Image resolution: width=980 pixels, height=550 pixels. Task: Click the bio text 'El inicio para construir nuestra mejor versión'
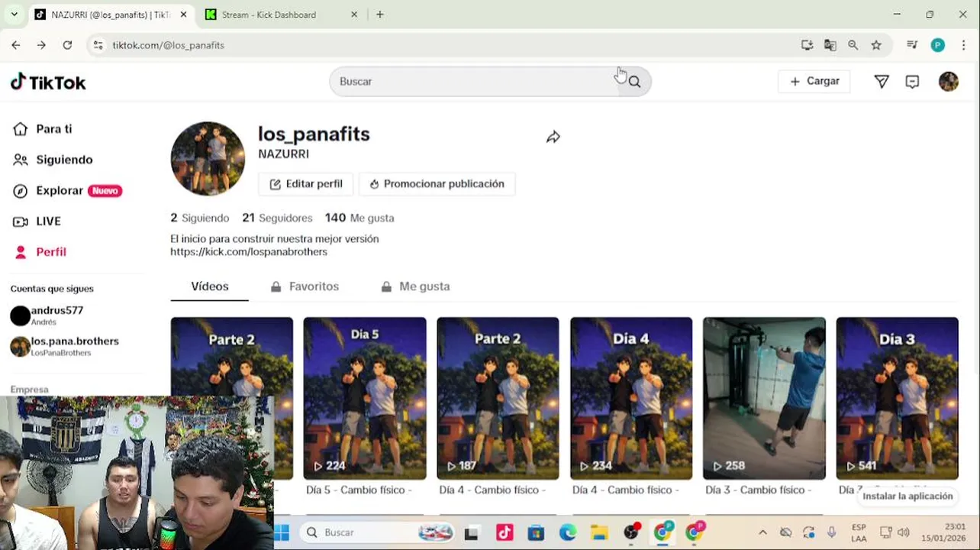(274, 238)
